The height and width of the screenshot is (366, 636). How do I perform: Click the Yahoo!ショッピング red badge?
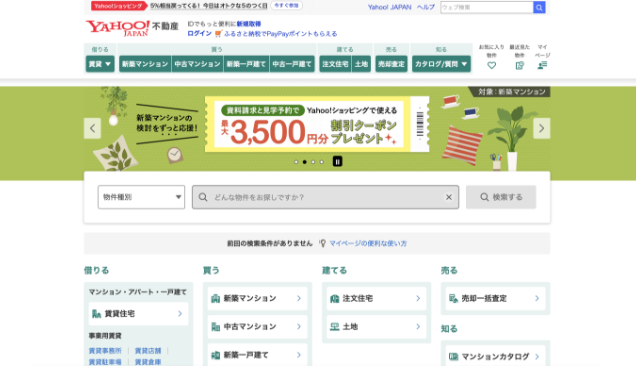118,6
